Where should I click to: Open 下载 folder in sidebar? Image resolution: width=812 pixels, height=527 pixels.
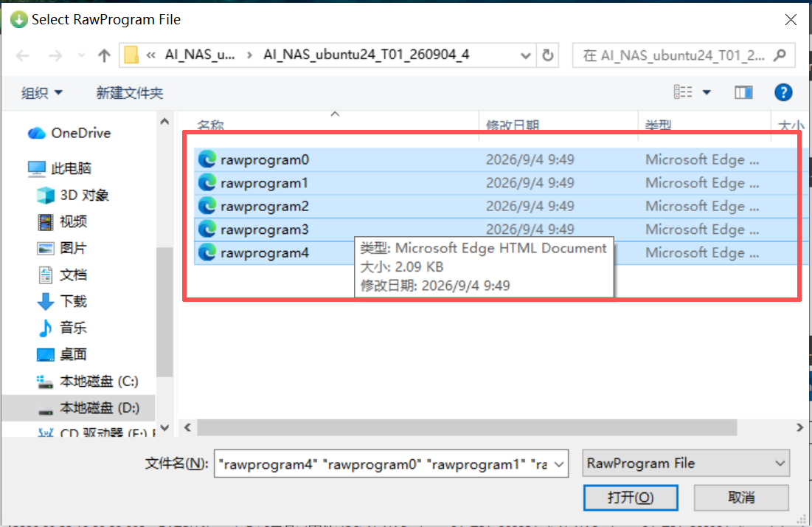[73, 301]
